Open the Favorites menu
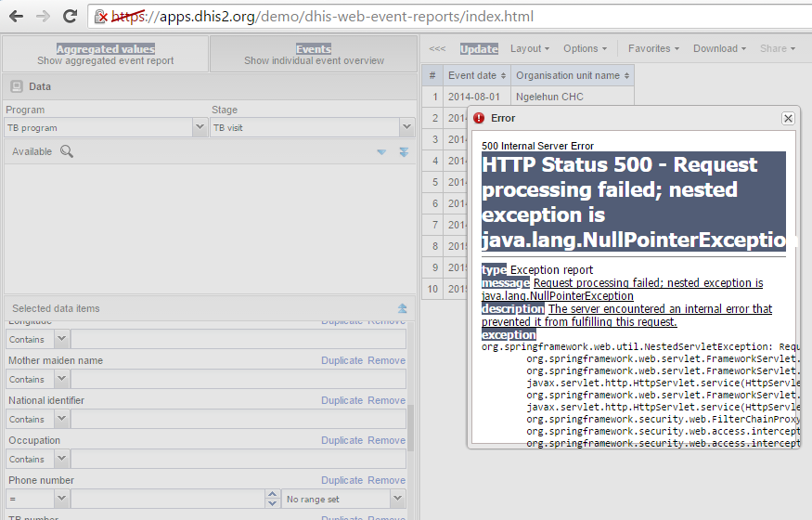 [x=653, y=48]
